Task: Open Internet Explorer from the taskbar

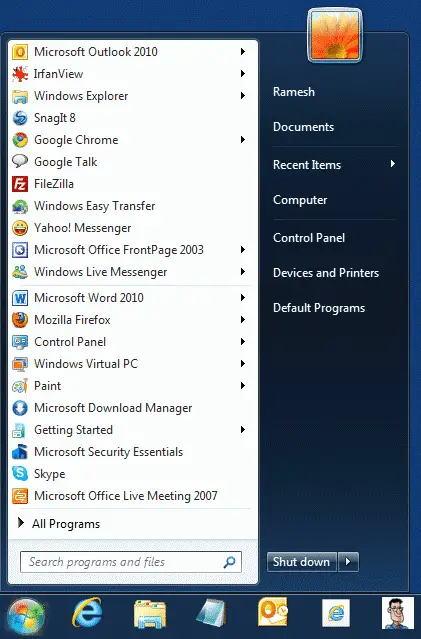Action: [87, 613]
